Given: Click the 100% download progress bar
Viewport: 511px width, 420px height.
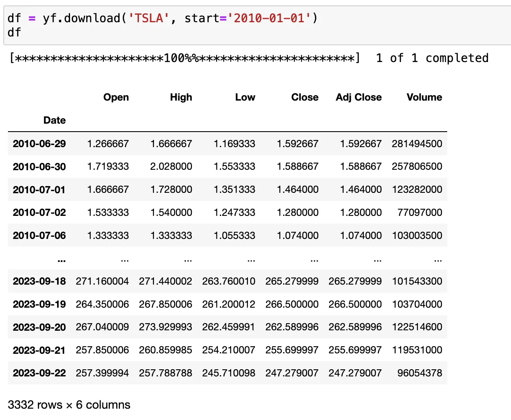Looking at the screenshot, I should pos(185,58).
